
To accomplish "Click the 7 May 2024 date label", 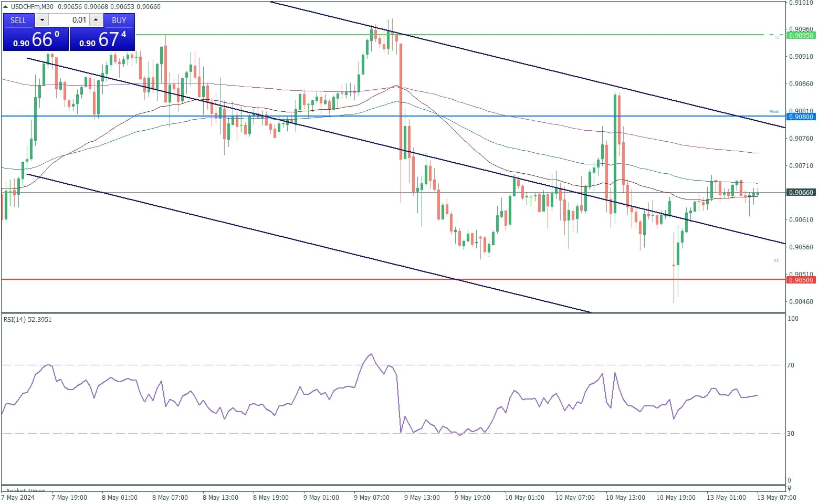I will [x=18, y=498].
